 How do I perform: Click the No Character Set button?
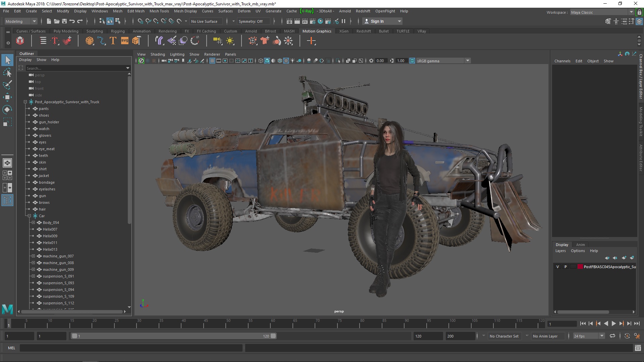(504, 336)
